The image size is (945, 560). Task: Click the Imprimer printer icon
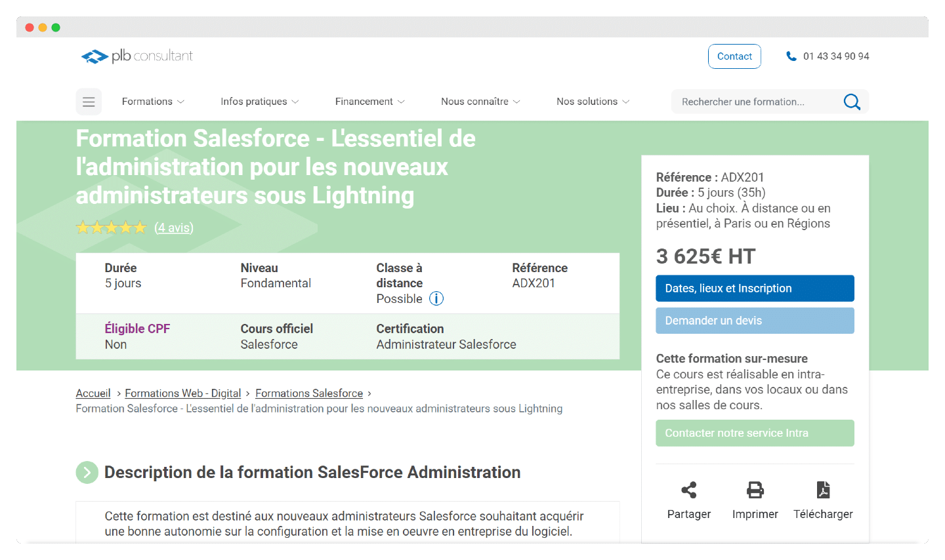pyautogui.click(x=755, y=490)
